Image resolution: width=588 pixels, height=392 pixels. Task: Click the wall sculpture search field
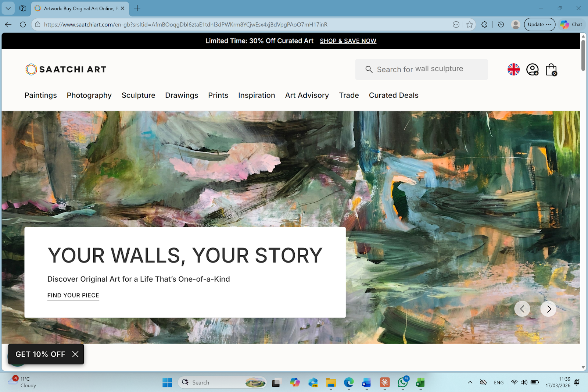pos(421,69)
